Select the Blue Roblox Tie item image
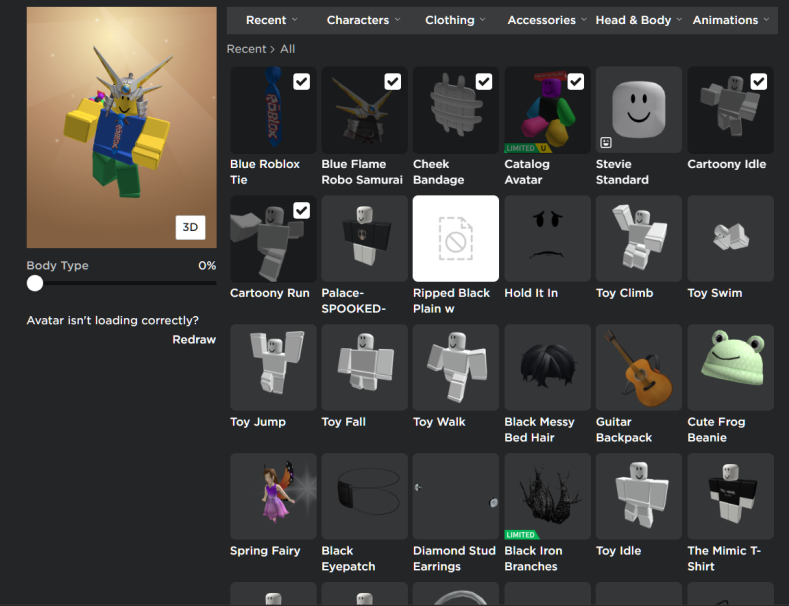The width and height of the screenshot is (789, 606). pyautogui.click(x=273, y=110)
